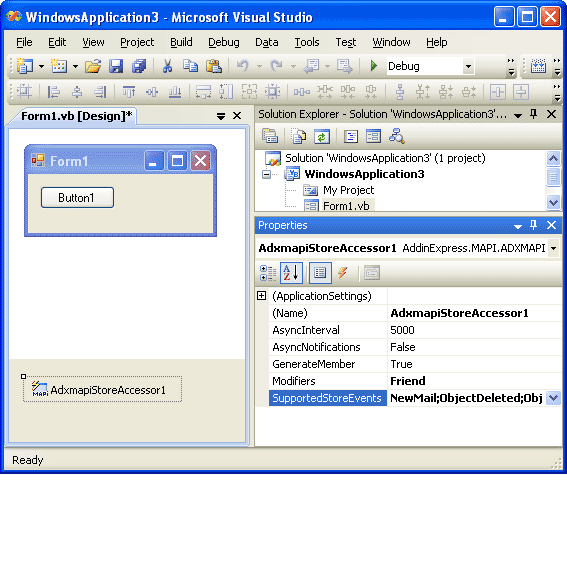The width and height of the screenshot is (567, 567).
Task: Open the Edit menu
Action: [x=57, y=42]
